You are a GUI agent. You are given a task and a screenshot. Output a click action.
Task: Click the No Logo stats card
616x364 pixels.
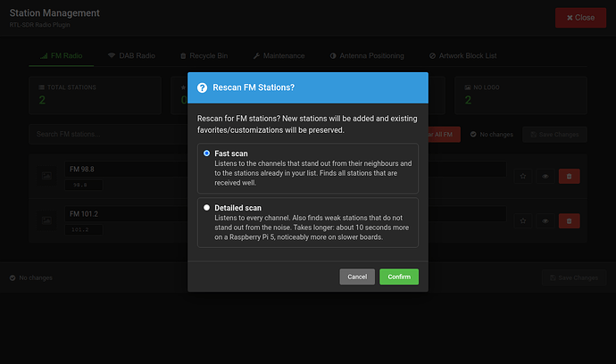pos(521,95)
